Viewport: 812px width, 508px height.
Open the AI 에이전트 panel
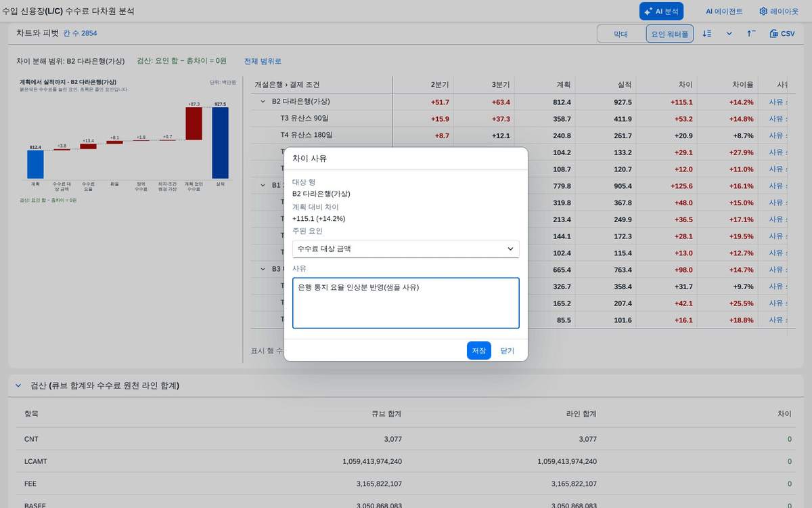click(723, 11)
